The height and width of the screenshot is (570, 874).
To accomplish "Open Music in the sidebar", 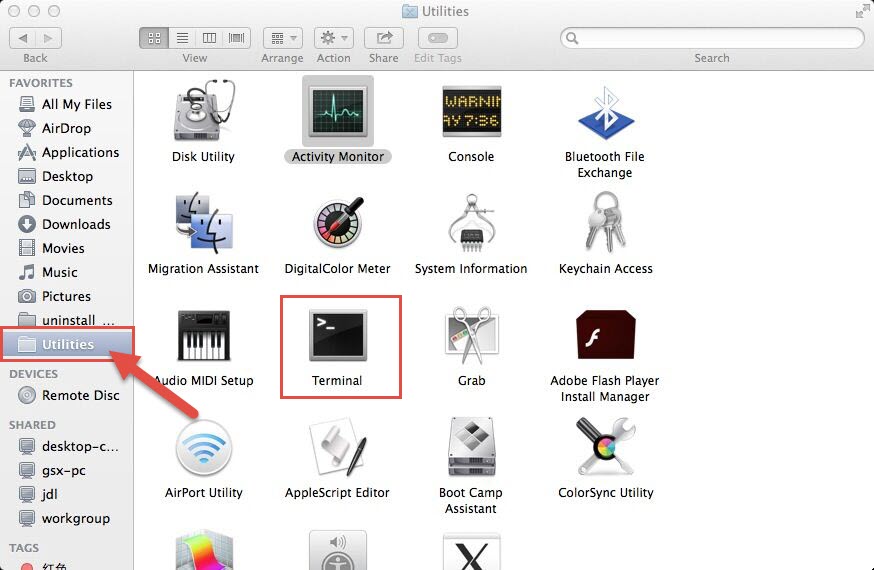I will [x=67, y=272].
